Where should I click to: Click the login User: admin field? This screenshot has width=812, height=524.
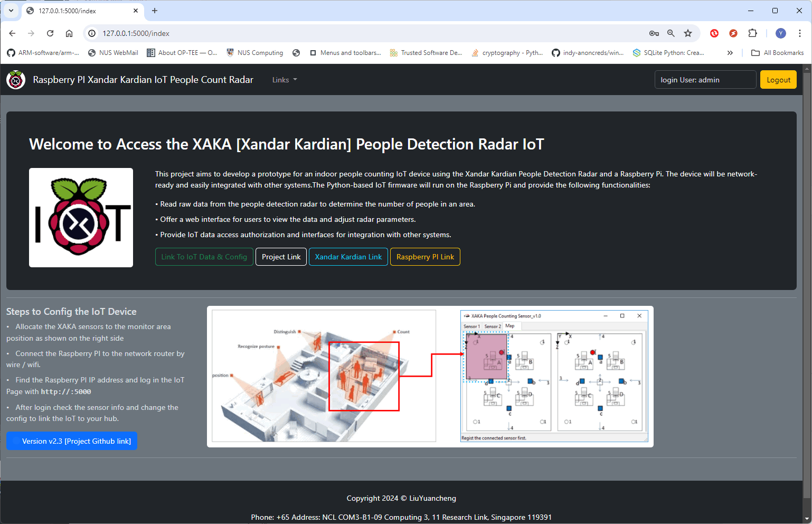click(705, 80)
